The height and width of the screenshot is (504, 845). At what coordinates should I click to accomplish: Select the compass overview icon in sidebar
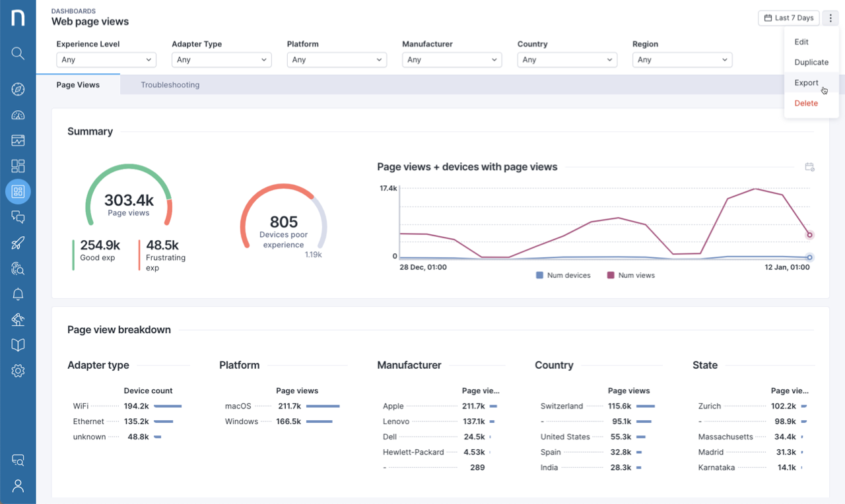pos(18,88)
